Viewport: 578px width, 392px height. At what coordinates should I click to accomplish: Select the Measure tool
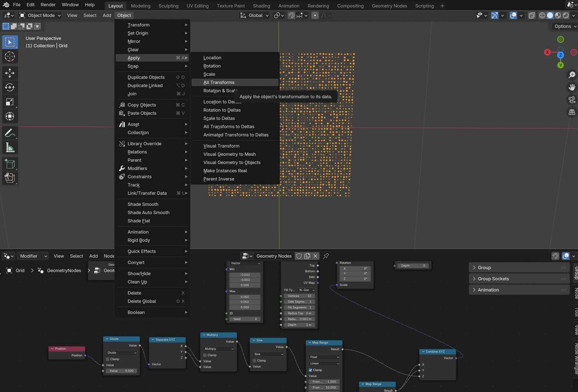(10, 148)
